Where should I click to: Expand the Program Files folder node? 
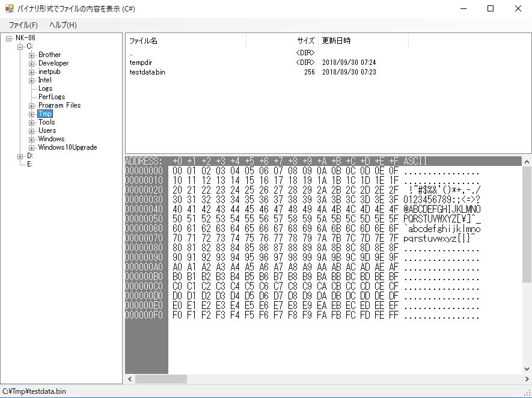point(31,106)
